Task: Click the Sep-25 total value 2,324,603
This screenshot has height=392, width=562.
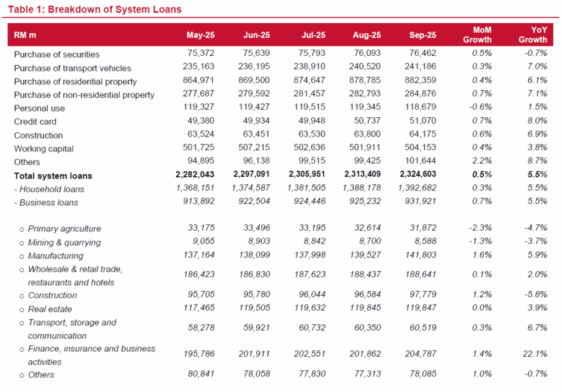Action: point(415,176)
